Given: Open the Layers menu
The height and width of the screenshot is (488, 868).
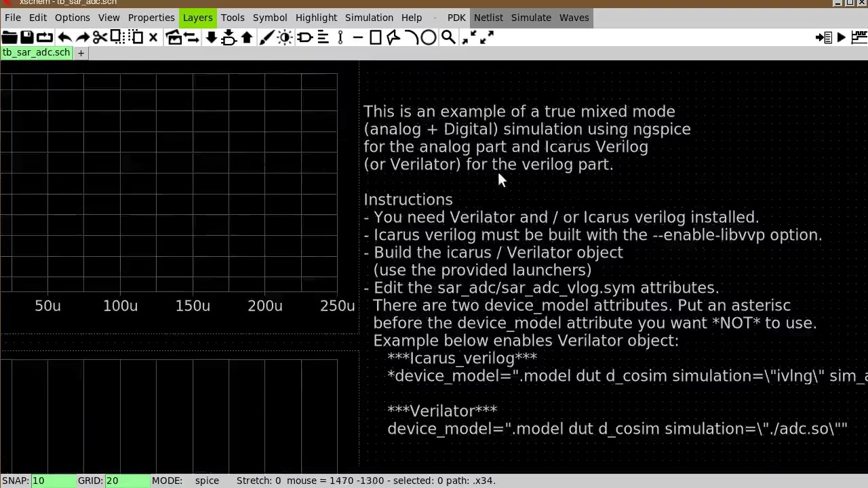Looking at the screenshot, I should pyautogui.click(x=197, y=17).
